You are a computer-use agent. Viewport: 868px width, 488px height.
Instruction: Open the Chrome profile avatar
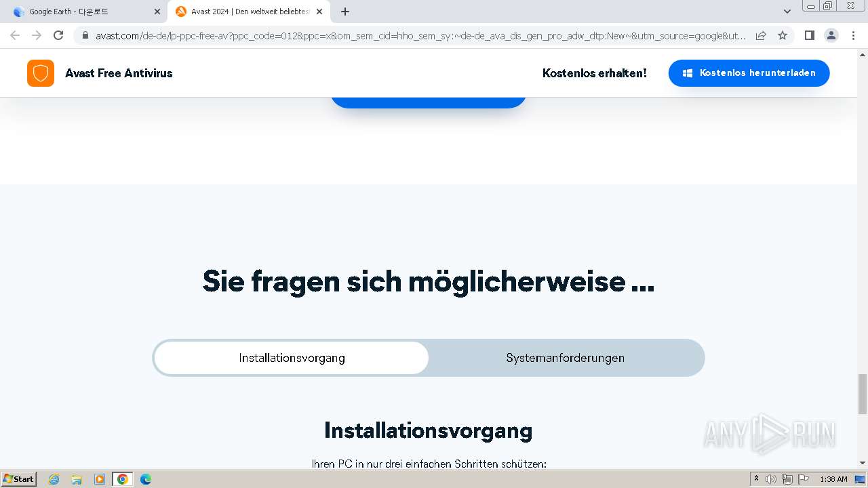(831, 35)
